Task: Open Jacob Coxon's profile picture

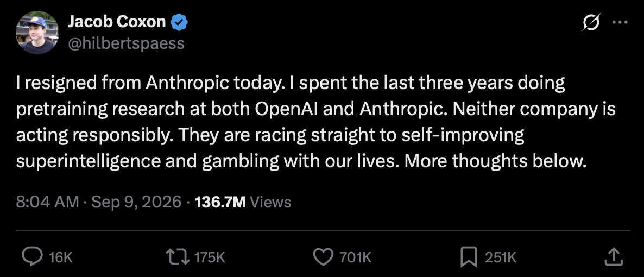Action: tap(37, 33)
